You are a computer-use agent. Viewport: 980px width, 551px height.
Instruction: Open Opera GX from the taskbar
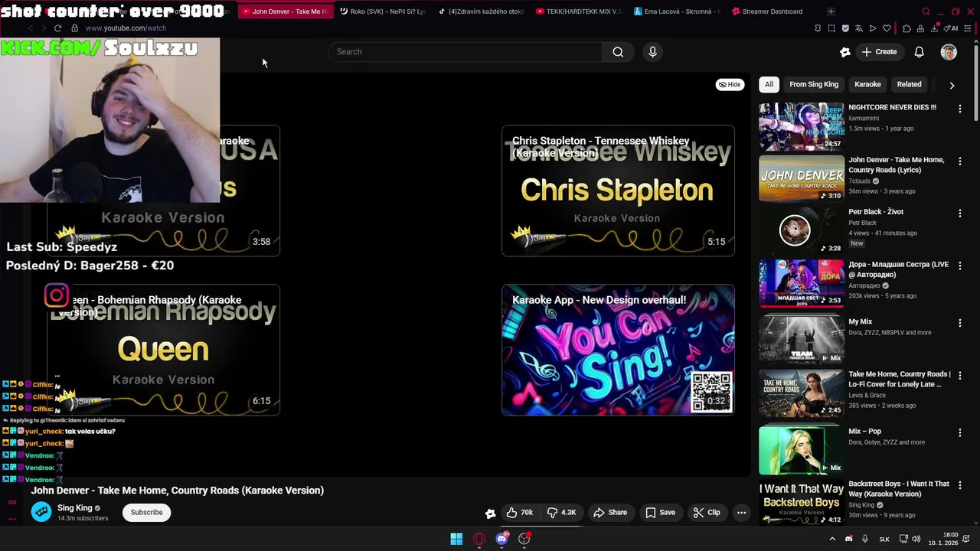click(479, 539)
